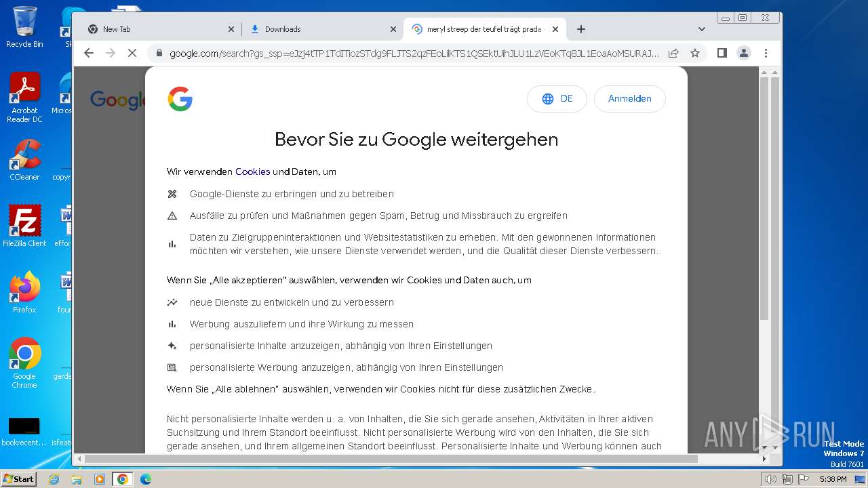Close the meryl streep search tab

[555, 29]
